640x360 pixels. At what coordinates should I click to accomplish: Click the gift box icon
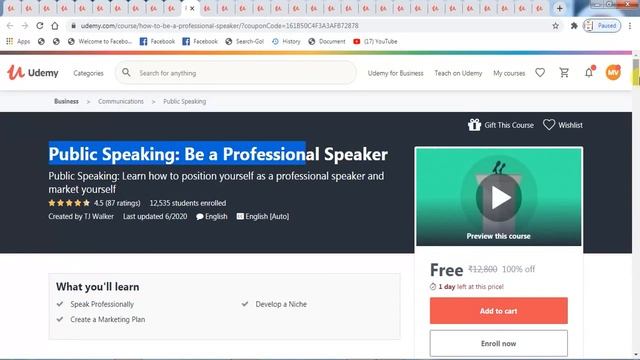(474, 124)
